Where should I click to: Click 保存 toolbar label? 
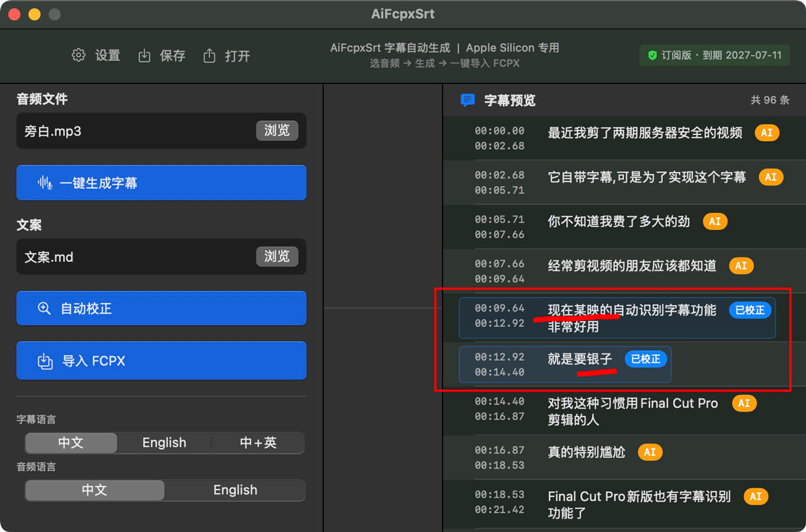(x=173, y=56)
